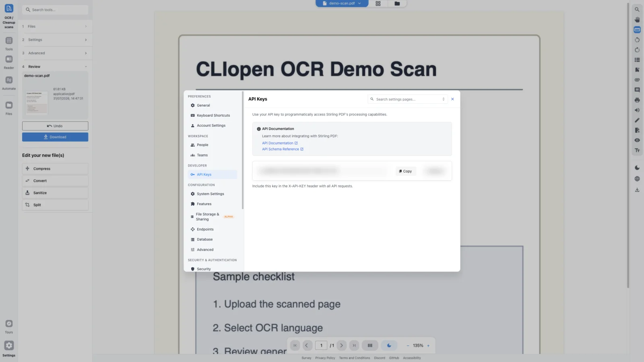Open Keyboard Shortcuts settings
The height and width of the screenshot is (362, 644).
point(213,115)
